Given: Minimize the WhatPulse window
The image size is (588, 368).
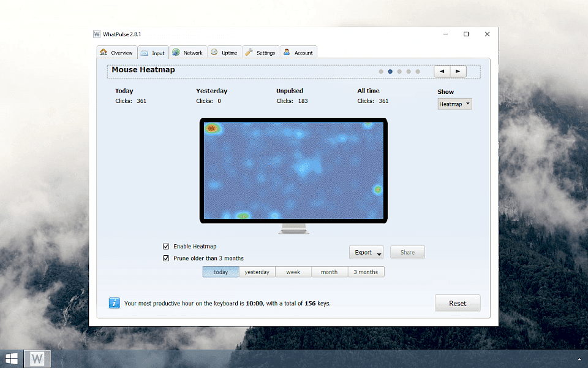Looking at the screenshot, I should pos(445,34).
